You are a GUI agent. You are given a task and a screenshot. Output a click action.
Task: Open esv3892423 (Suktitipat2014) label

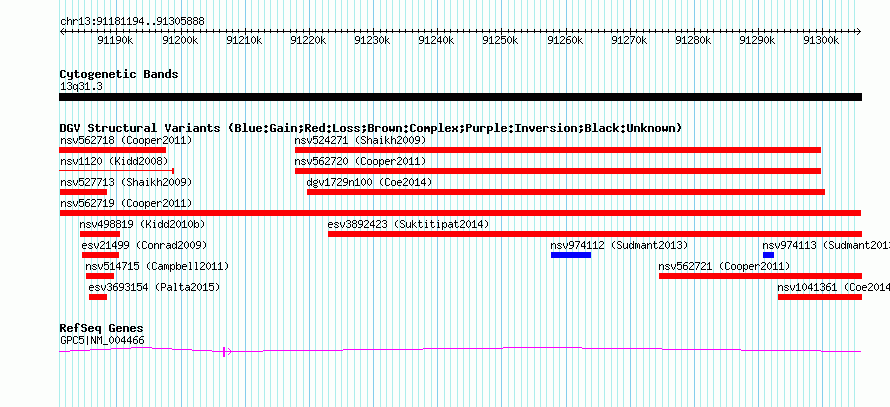pos(408,224)
